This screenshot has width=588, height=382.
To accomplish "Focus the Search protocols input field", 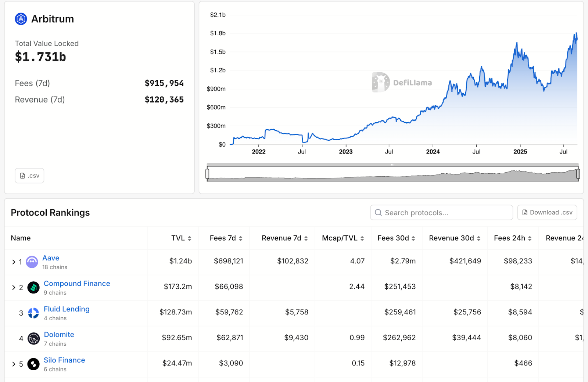I will pyautogui.click(x=445, y=213).
